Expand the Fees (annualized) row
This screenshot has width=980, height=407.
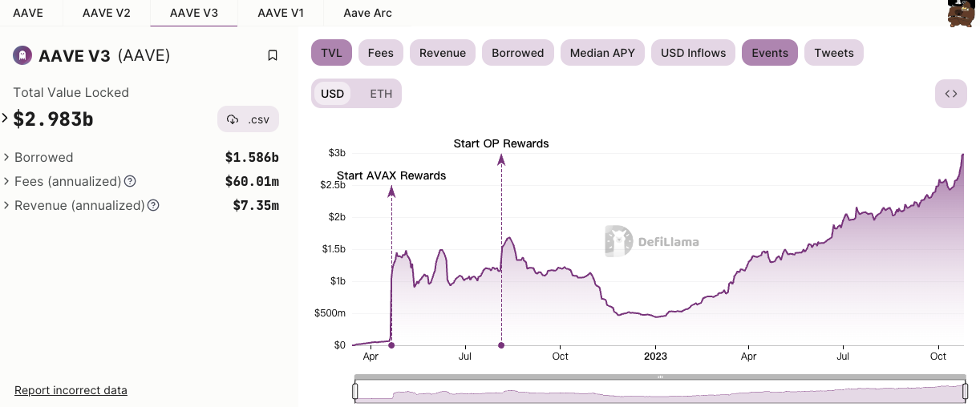7,181
